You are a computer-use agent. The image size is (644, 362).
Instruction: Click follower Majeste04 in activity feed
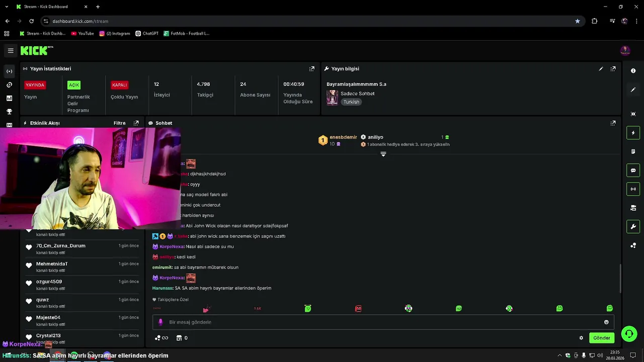[x=48, y=318]
